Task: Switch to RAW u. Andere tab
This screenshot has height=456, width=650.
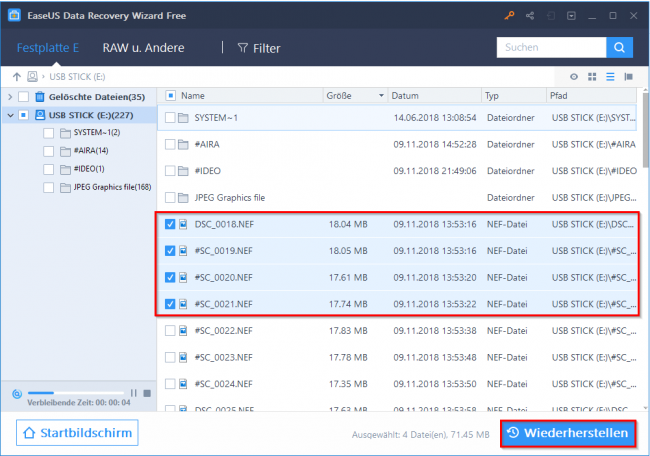Action: (x=143, y=48)
